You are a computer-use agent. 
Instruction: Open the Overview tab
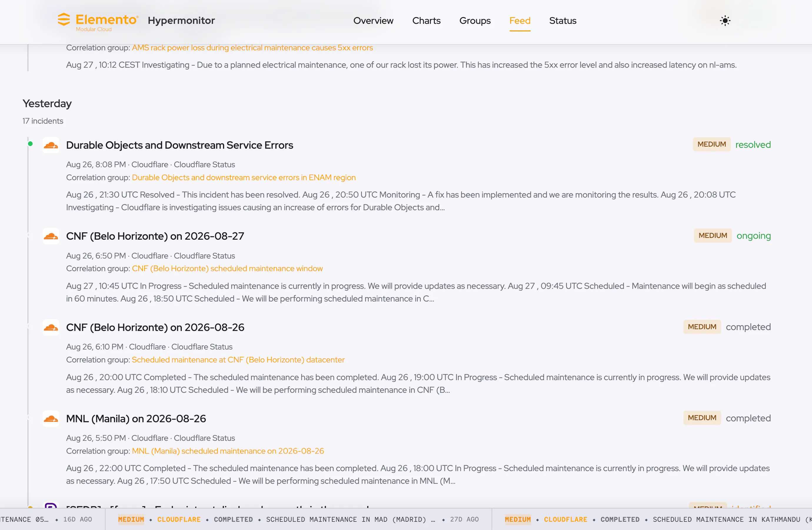[x=373, y=21]
